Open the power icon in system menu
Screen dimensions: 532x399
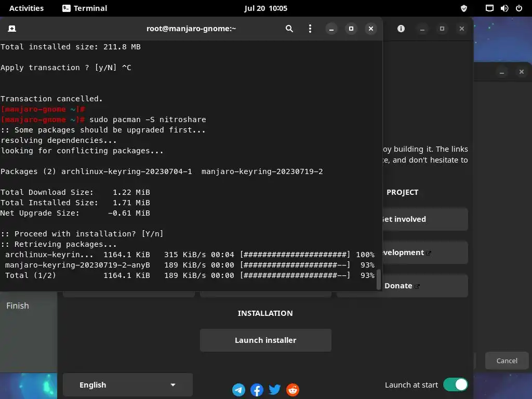519,8
